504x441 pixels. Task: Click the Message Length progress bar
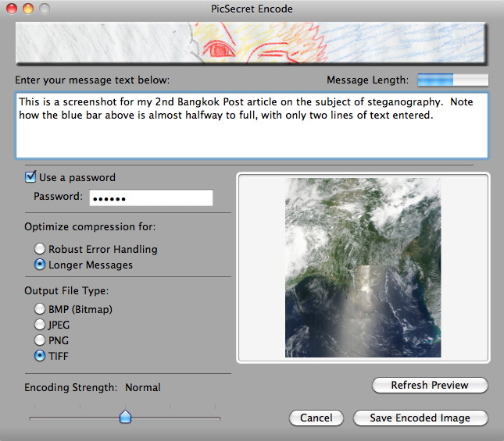click(453, 80)
